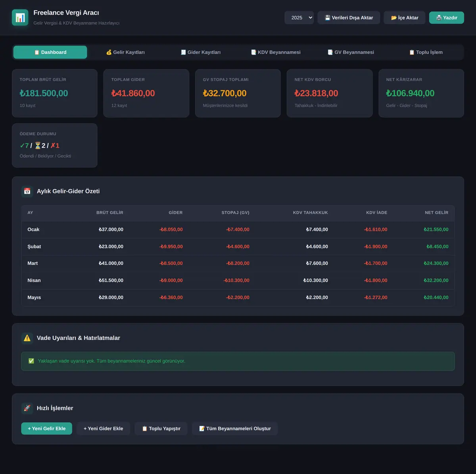Click the '10 kayıt' text under brüt gelir
This screenshot has width=476, height=474.
point(28,105)
